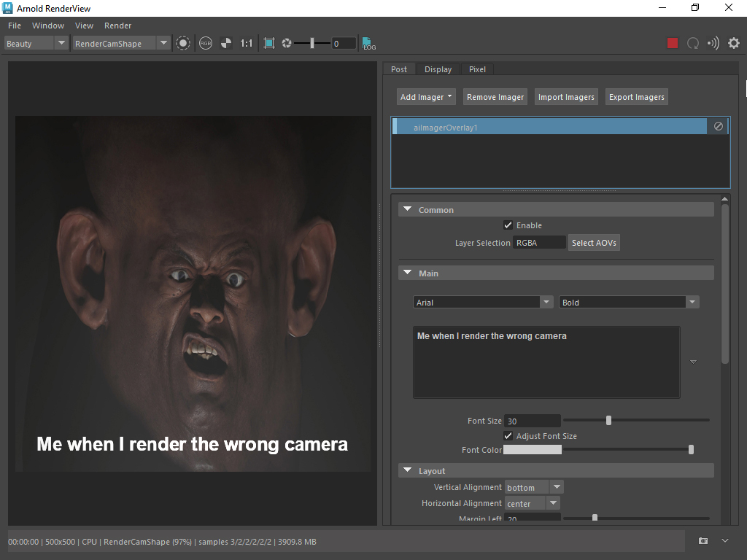Open the Render menu
Image resolution: width=747 pixels, height=560 pixels.
pos(117,26)
